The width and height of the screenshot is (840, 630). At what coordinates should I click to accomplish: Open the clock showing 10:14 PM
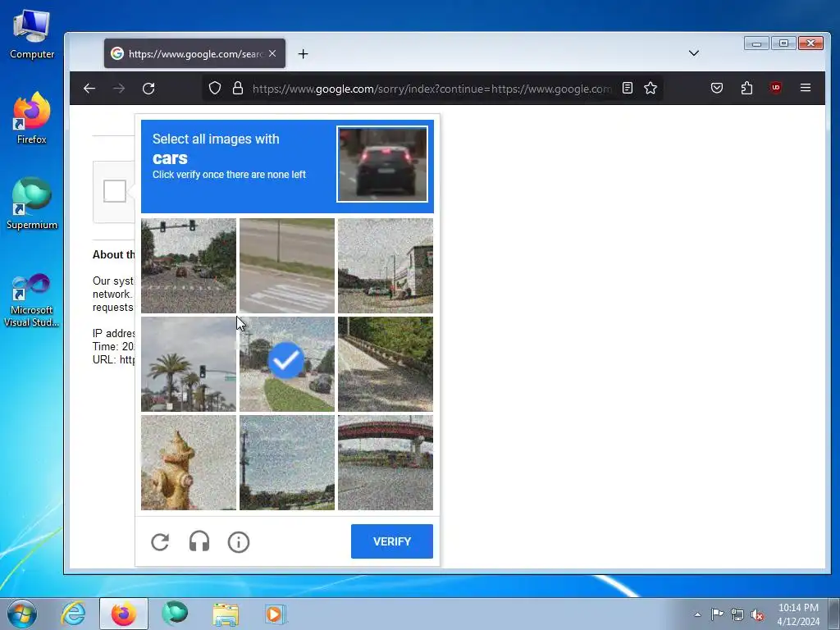click(x=798, y=614)
